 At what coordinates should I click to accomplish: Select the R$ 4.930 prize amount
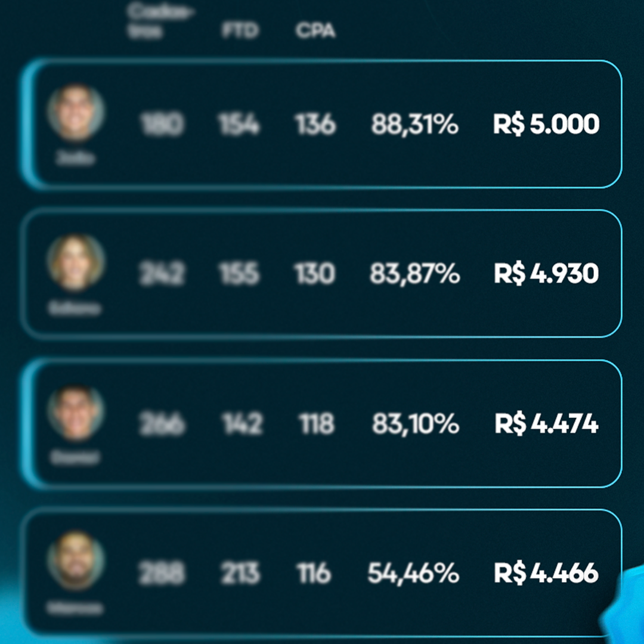(546, 274)
